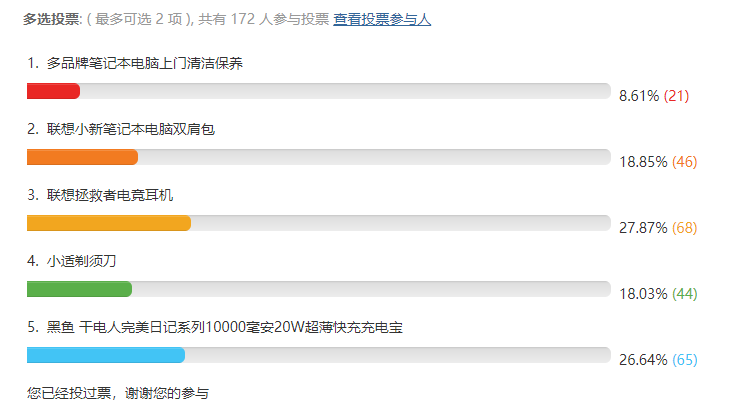Click the orange bar for 联想小新笔记本电脑双肩包
This screenshot has height=409, width=730.
82,157
